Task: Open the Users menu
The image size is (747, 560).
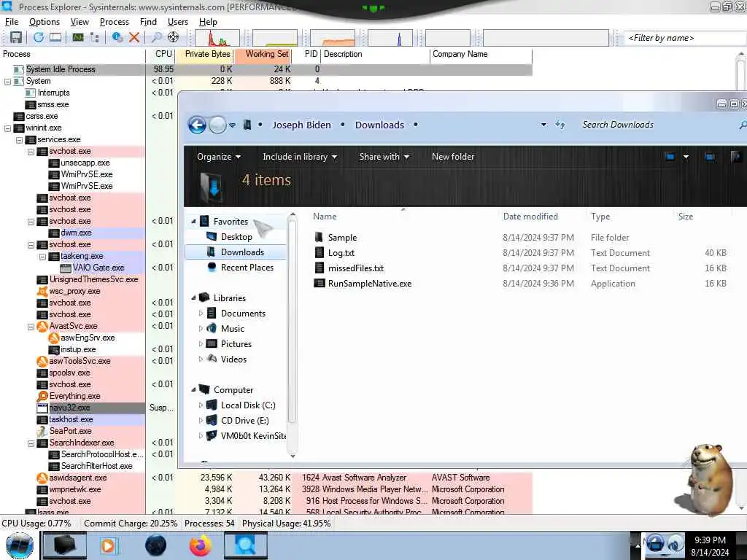Action: coord(178,22)
